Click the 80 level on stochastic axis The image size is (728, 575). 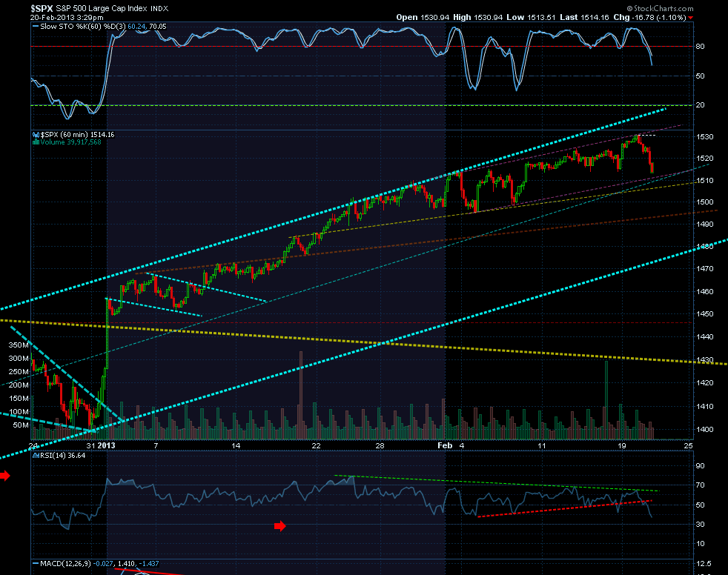[x=700, y=47]
